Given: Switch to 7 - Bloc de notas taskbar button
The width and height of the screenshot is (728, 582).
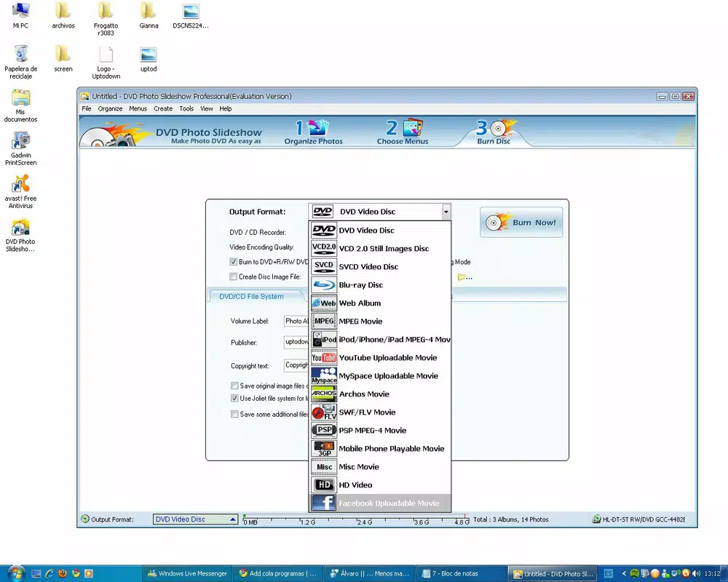Looking at the screenshot, I should [x=459, y=574].
